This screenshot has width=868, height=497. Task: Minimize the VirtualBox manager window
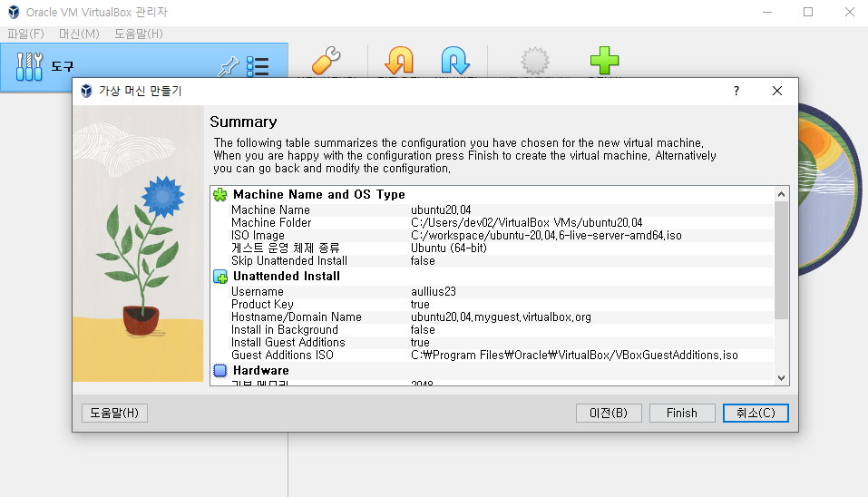click(767, 12)
